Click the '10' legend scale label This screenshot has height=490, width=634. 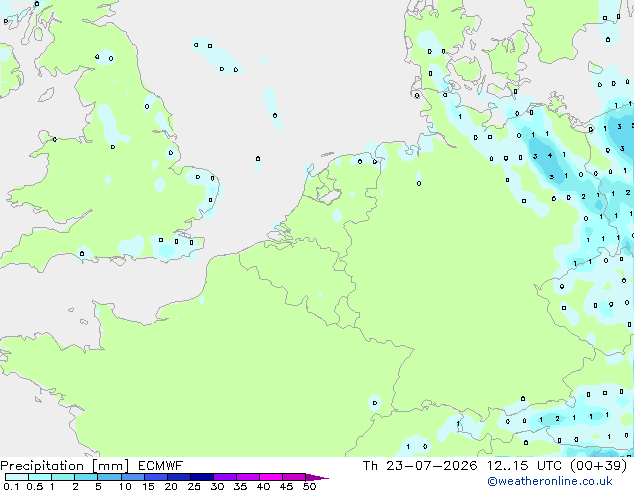tap(125, 486)
